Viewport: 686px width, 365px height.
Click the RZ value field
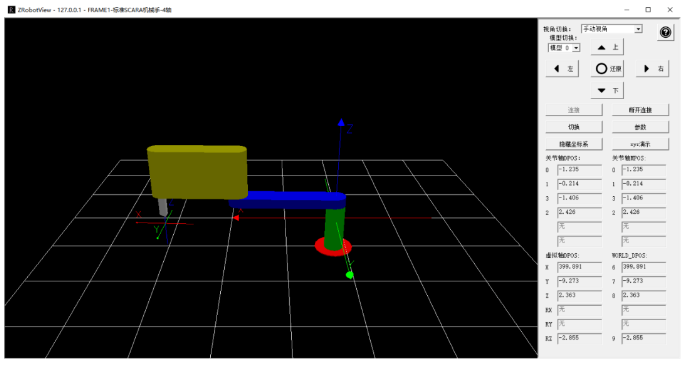(579, 338)
